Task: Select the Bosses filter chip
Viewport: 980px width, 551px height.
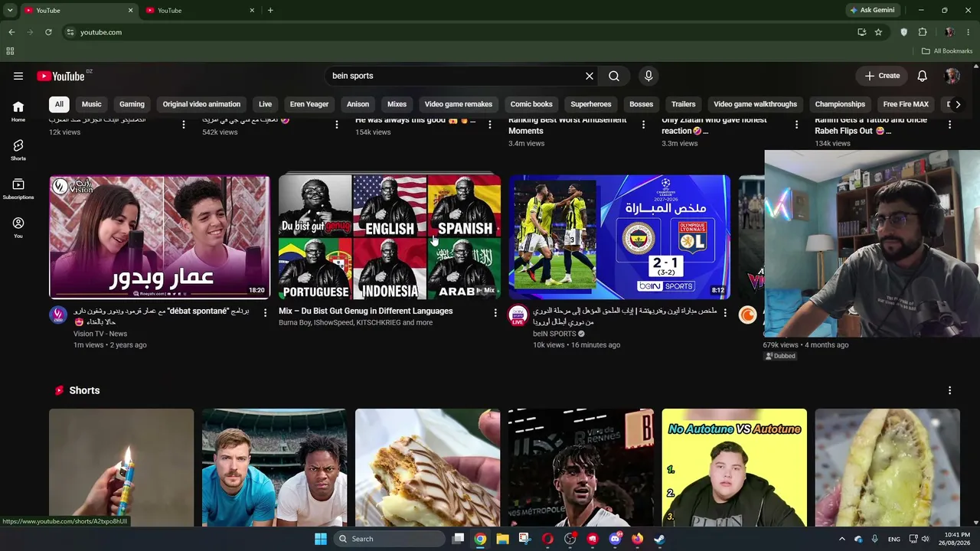Action: pos(642,104)
